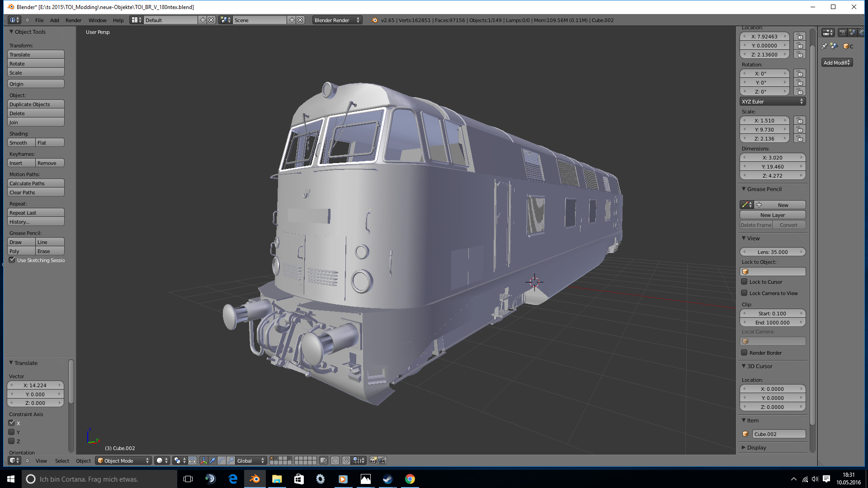
Task: Enable Lock Camera to View checkbox
Action: [744, 293]
